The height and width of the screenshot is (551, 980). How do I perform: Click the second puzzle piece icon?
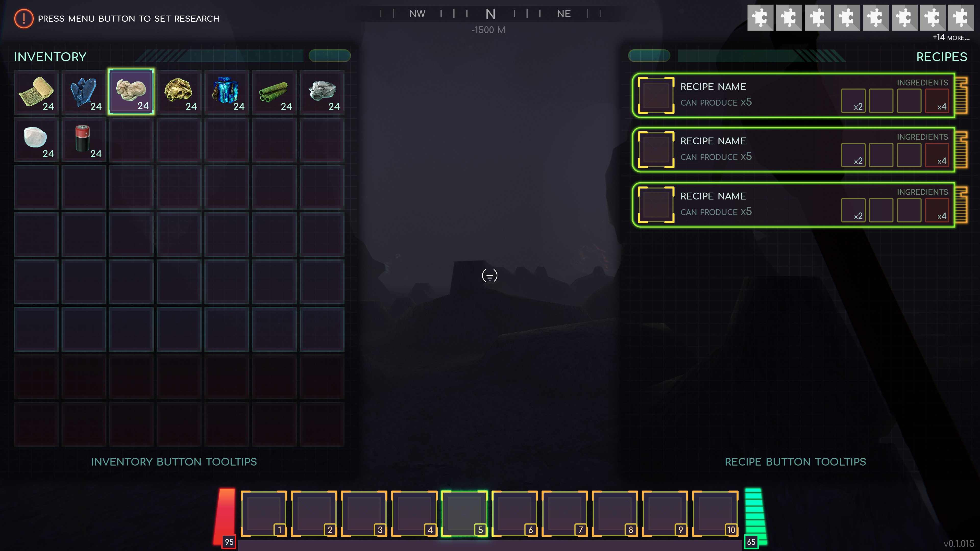tap(789, 18)
